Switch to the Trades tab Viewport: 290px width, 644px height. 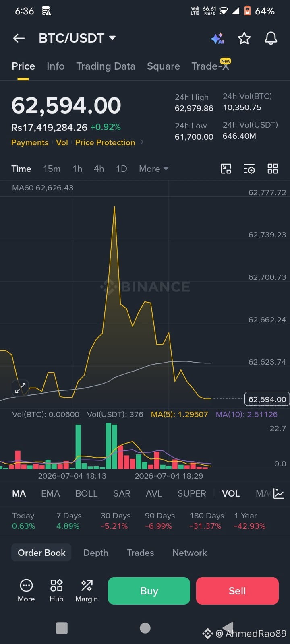[x=141, y=553]
